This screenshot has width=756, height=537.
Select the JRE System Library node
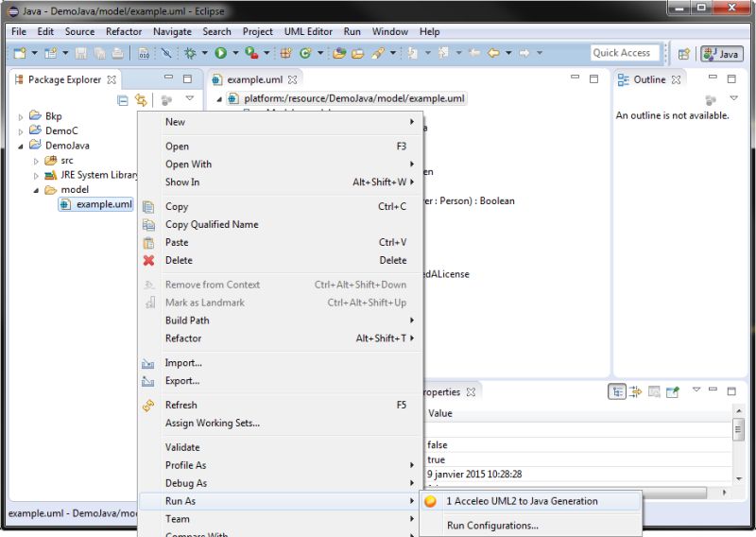click(x=91, y=175)
